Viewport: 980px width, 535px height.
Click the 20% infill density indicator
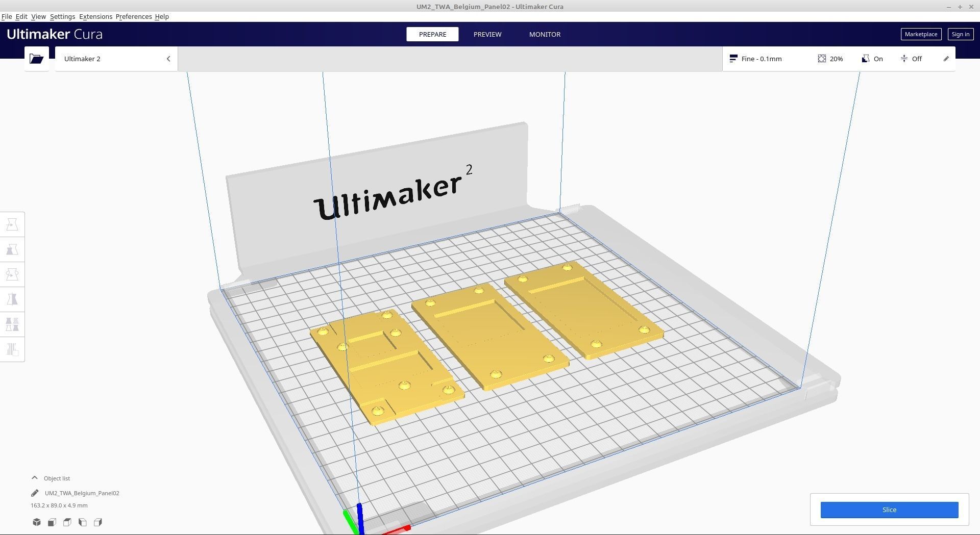830,59
